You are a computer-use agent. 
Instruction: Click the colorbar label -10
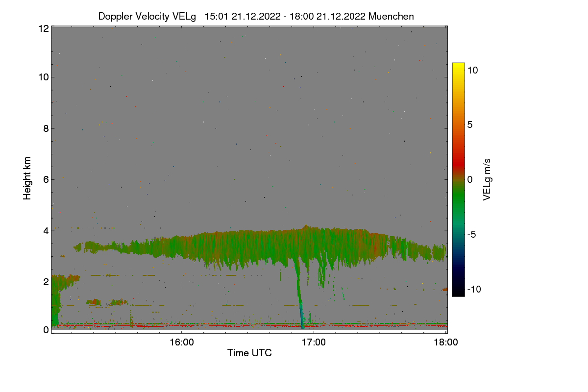(x=473, y=289)
